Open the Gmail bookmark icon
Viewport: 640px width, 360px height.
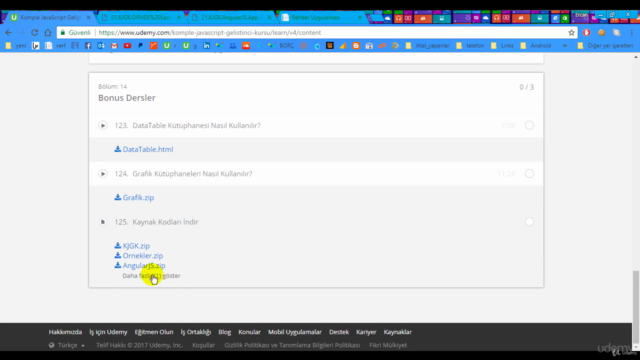click(114, 46)
